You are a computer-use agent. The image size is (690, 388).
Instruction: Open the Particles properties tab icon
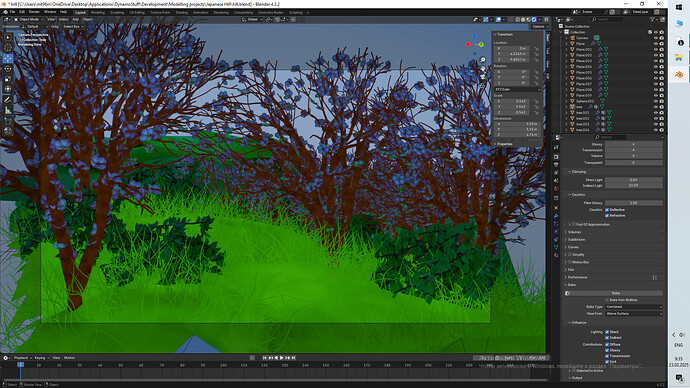(x=556, y=224)
